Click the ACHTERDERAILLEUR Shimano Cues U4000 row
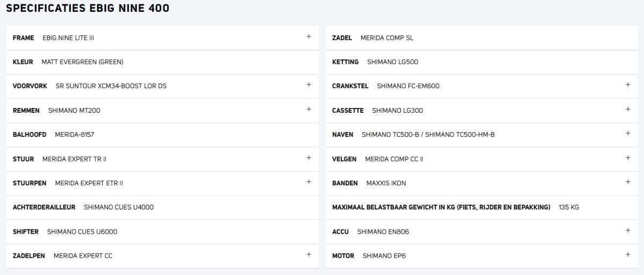 pyautogui.click(x=162, y=207)
